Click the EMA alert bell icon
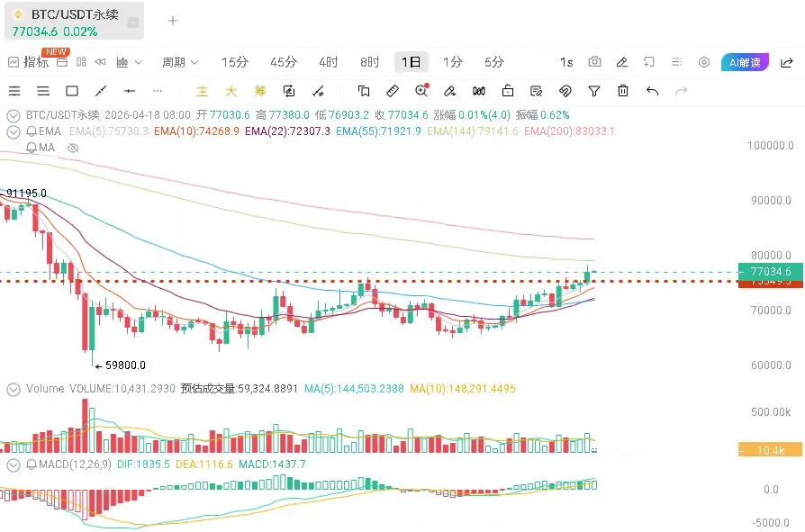The image size is (805, 532). coord(32,131)
